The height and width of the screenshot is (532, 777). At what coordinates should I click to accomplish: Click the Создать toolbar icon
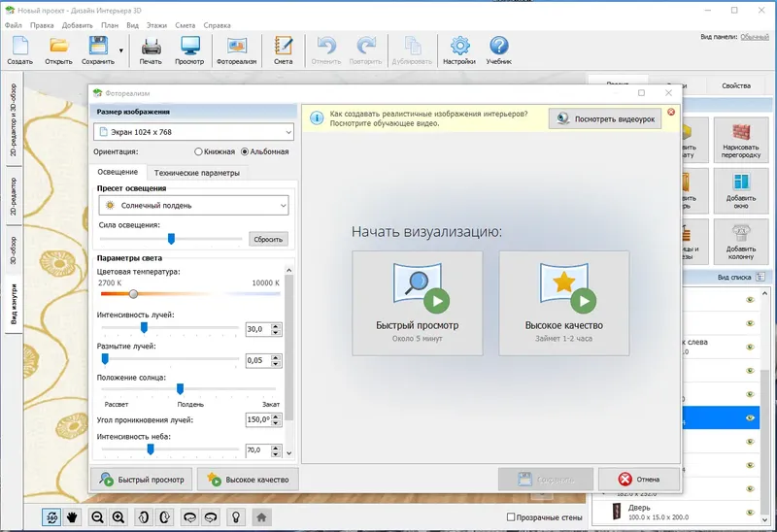19,46
